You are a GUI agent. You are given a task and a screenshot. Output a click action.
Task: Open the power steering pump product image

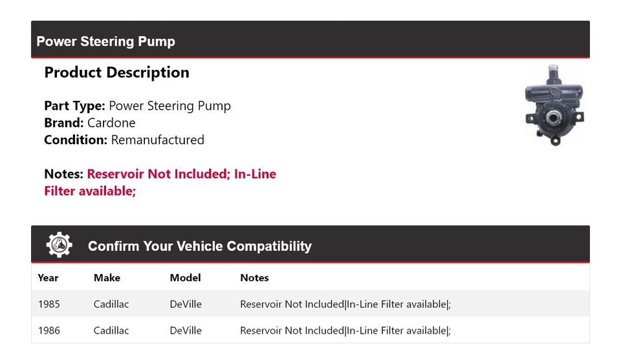click(x=554, y=105)
